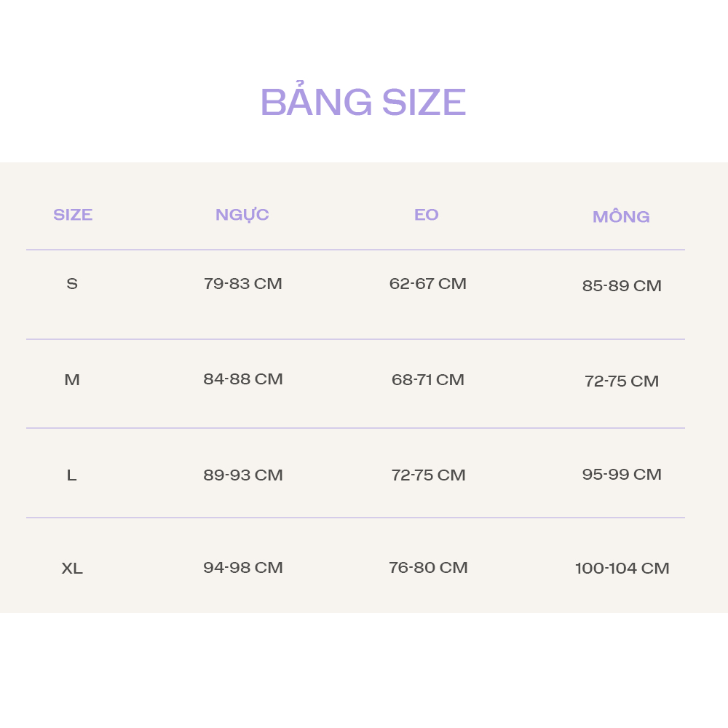This screenshot has height=728, width=728.
Task: Select the 76-80 CM waist value
Action: coord(428,568)
